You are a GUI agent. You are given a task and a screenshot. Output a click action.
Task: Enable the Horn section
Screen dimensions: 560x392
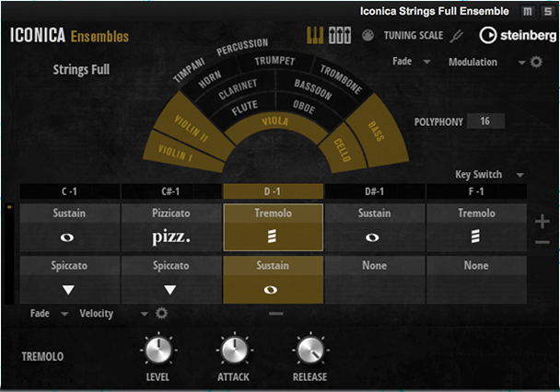click(x=210, y=79)
